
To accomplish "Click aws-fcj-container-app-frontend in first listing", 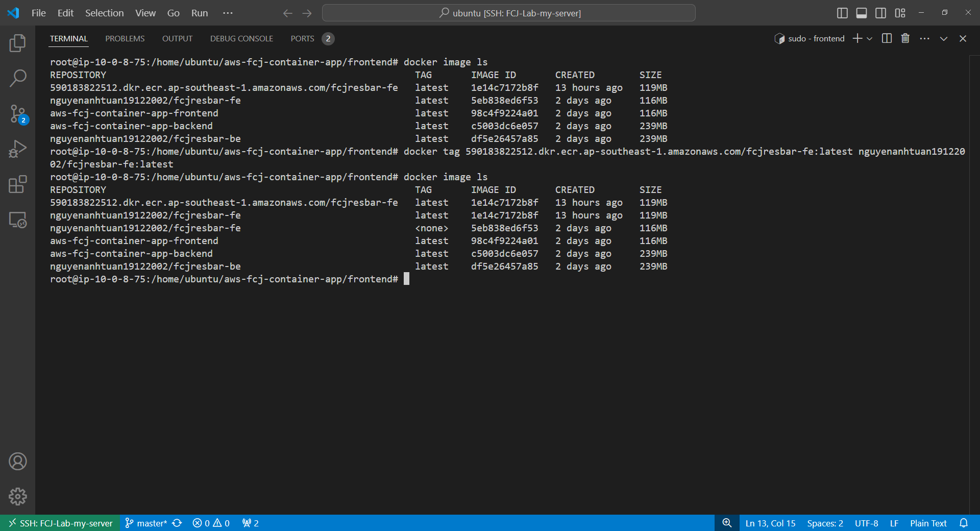I will (134, 113).
